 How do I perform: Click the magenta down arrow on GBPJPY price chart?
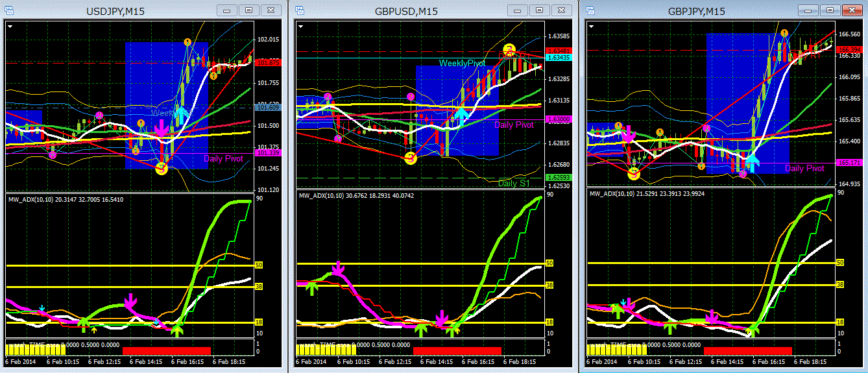point(627,134)
